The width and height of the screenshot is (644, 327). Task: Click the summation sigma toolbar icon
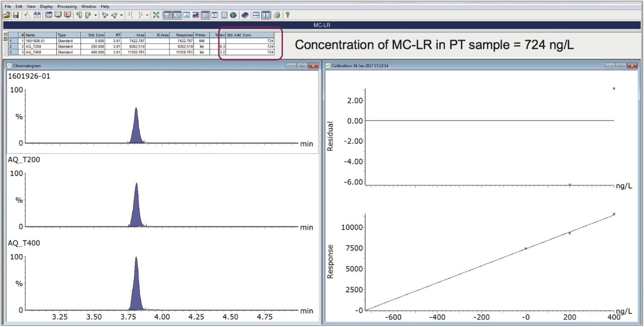[x=215, y=15]
